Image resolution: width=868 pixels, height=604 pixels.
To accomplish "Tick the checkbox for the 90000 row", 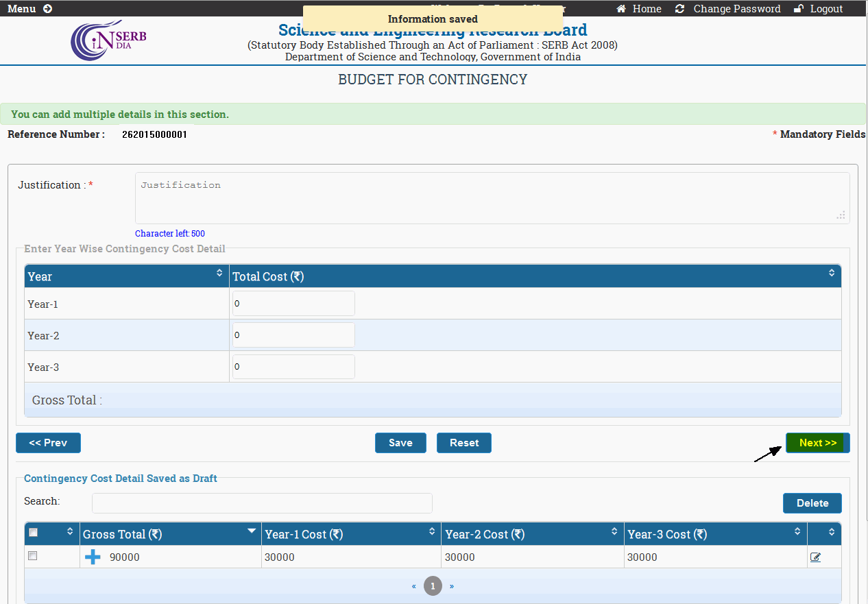I will [x=32, y=556].
